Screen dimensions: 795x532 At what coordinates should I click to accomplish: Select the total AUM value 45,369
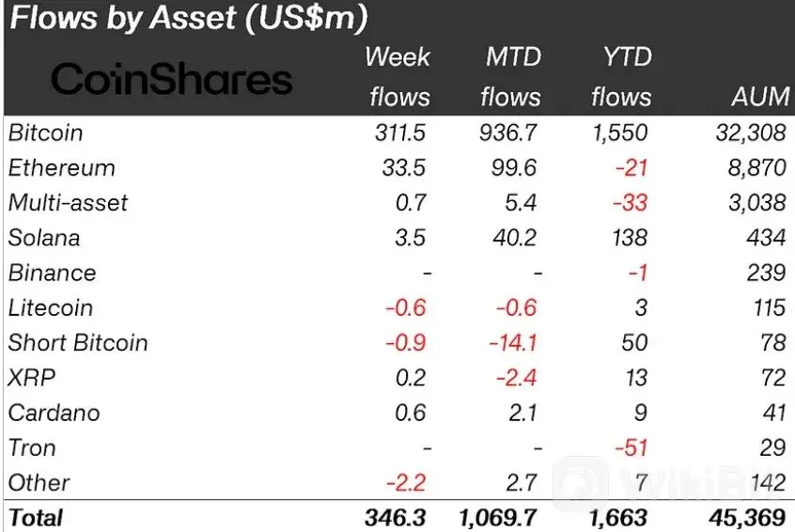(x=749, y=517)
